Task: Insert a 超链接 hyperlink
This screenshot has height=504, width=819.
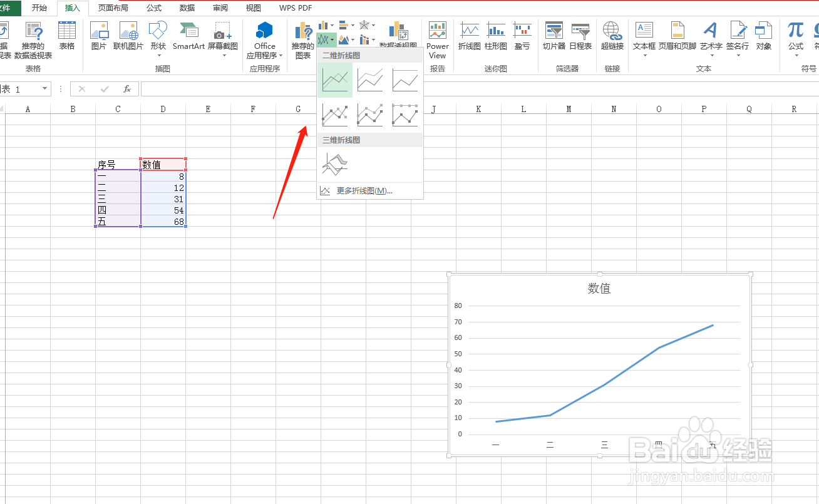Action: click(x=612, y=36)
